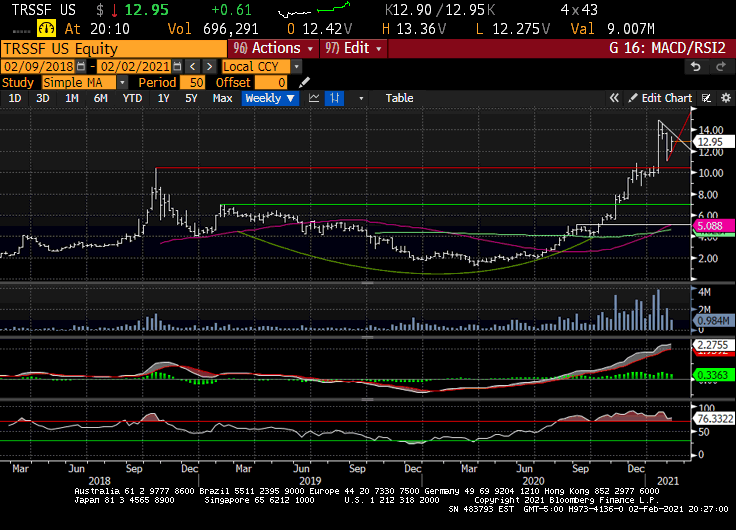Open the 97 Edit menu
736x530 pixels.
[x=354, y=48]
